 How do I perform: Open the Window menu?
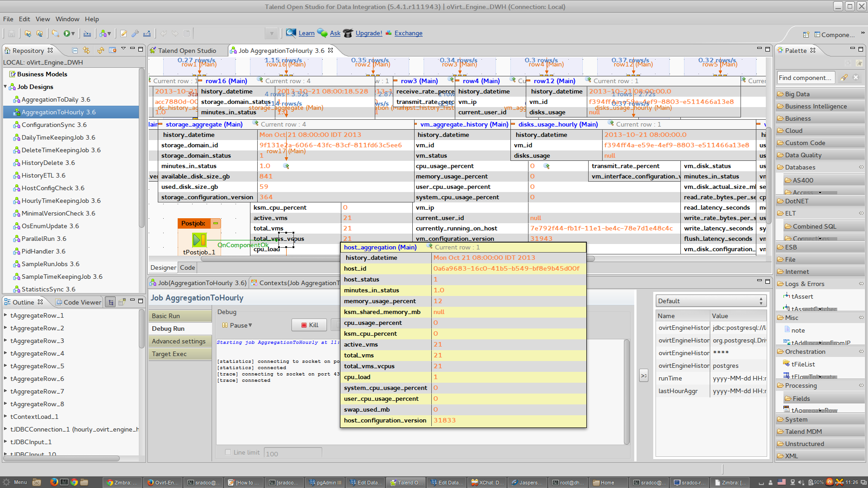67,19
